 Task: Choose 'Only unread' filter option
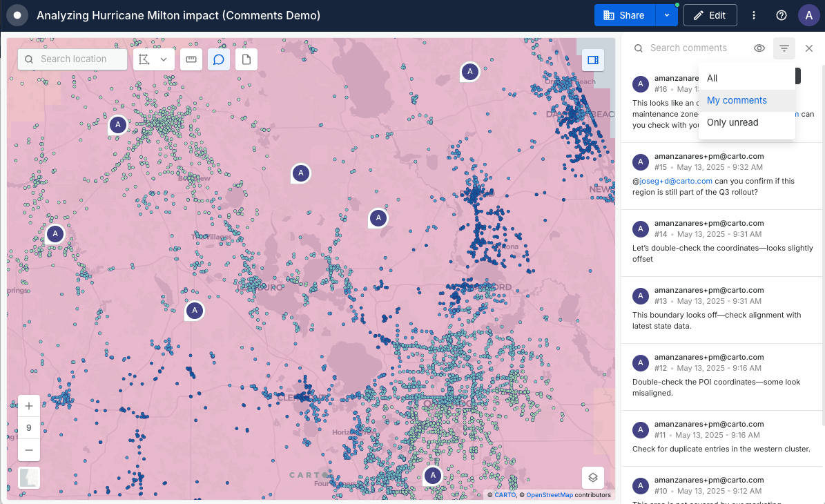[x=732, y=122]
